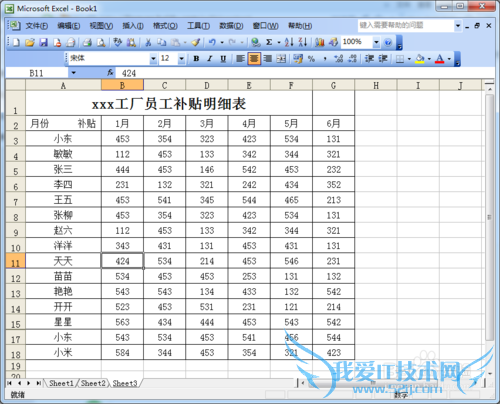
Task: Open font color palette dropdown arrow
Action: point(449,59)
